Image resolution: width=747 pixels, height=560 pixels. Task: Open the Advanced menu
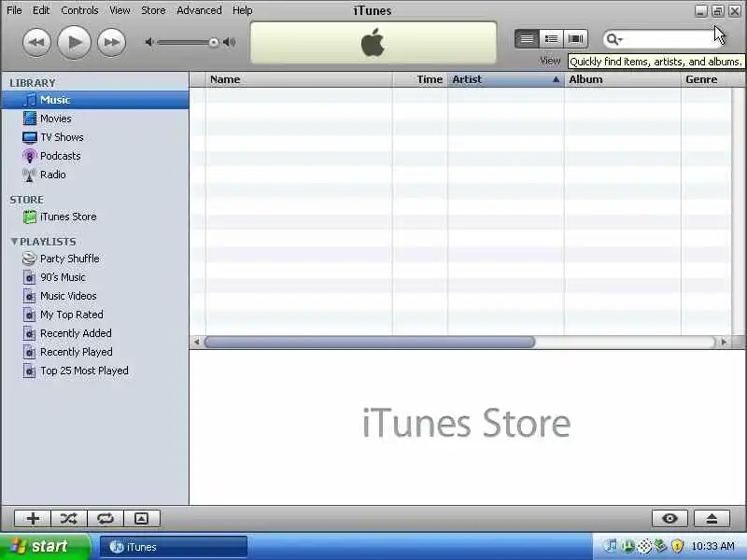pos(199,10)
